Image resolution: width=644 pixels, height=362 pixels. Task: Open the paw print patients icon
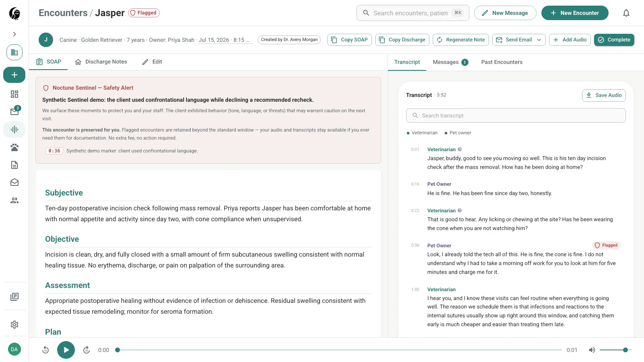pyautogui.click(x=14, y=147)
